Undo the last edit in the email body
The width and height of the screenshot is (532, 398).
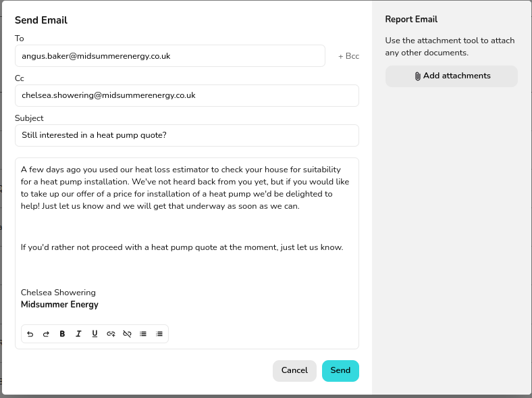point(30,334)
